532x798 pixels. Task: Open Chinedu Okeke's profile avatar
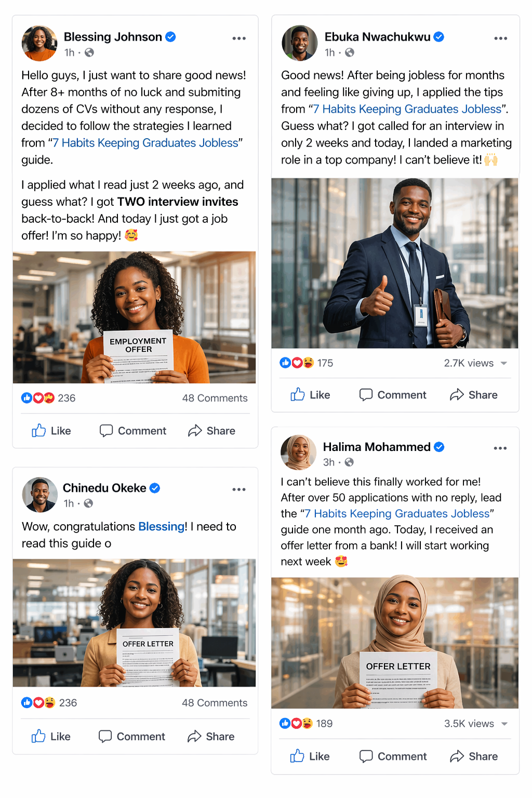39,495
